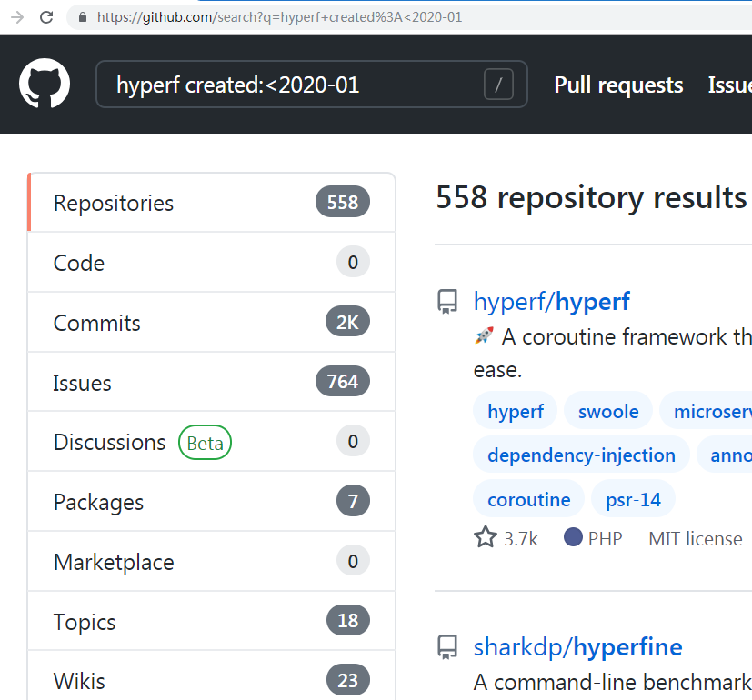Click the rocket emoji in hyperf description
752x700 pixels.
[484, 335]
